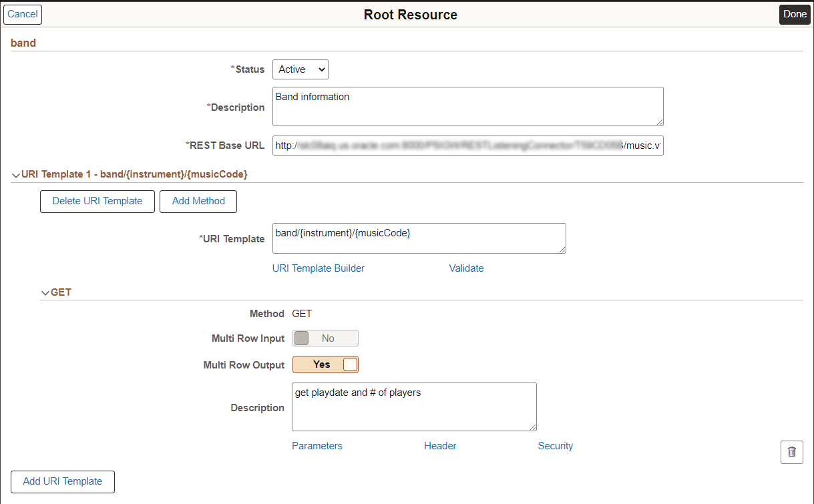Edit the Band information description text
The width and height of the screenshot is (814, 504).
tap(467, 106)
